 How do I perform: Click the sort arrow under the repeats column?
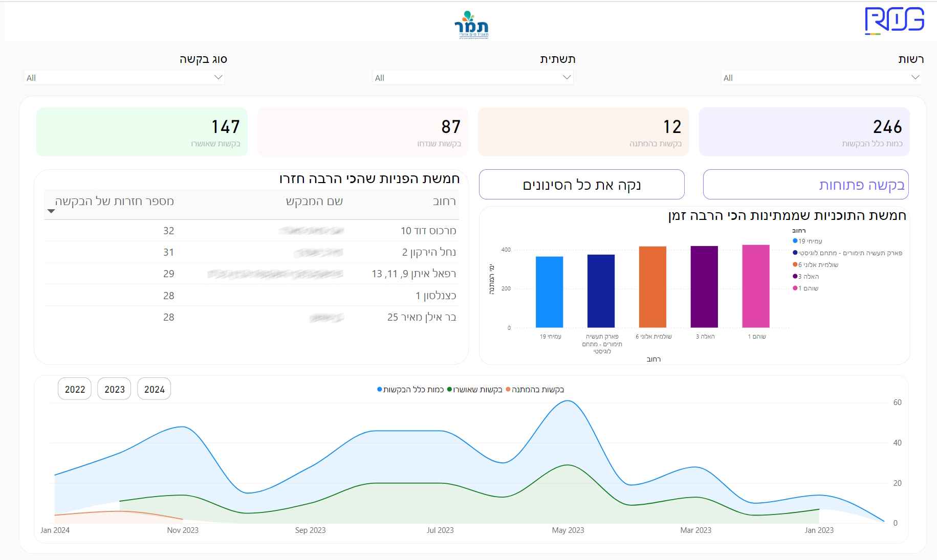click(x=51, y=211)
